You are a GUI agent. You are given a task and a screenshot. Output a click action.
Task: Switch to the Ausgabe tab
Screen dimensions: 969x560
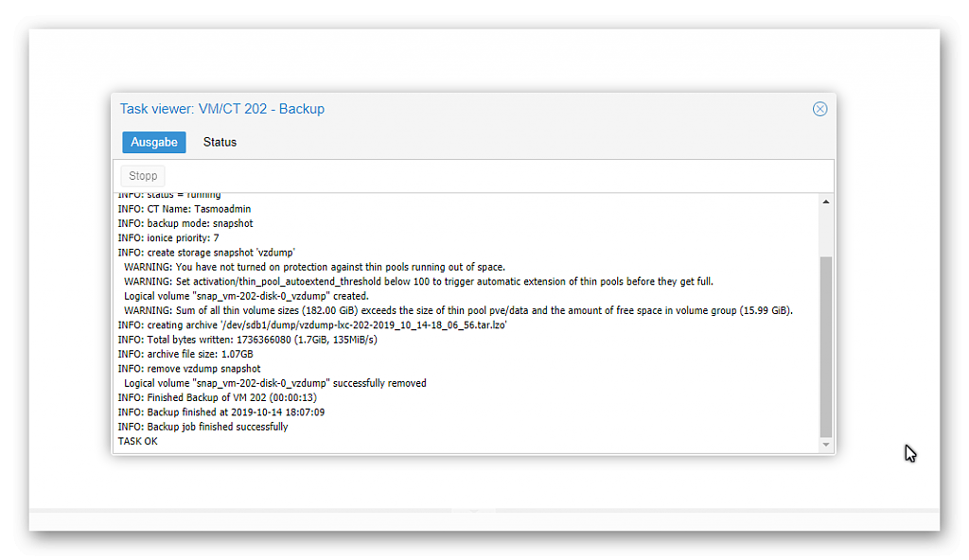(154, 142)
